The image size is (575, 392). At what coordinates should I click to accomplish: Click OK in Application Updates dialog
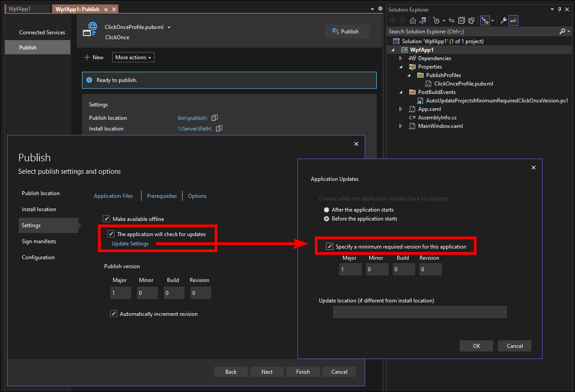pyautogui.click(x=477, y=346)
